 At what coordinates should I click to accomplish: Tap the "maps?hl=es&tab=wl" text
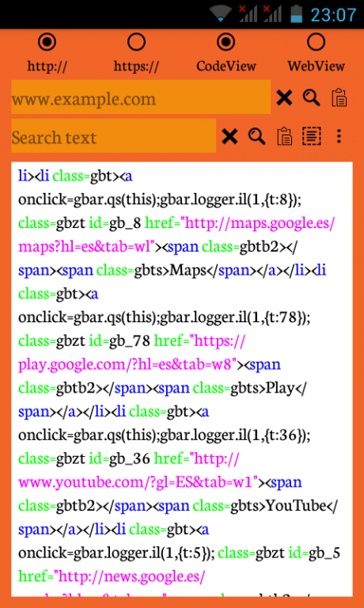pos(87,247)
